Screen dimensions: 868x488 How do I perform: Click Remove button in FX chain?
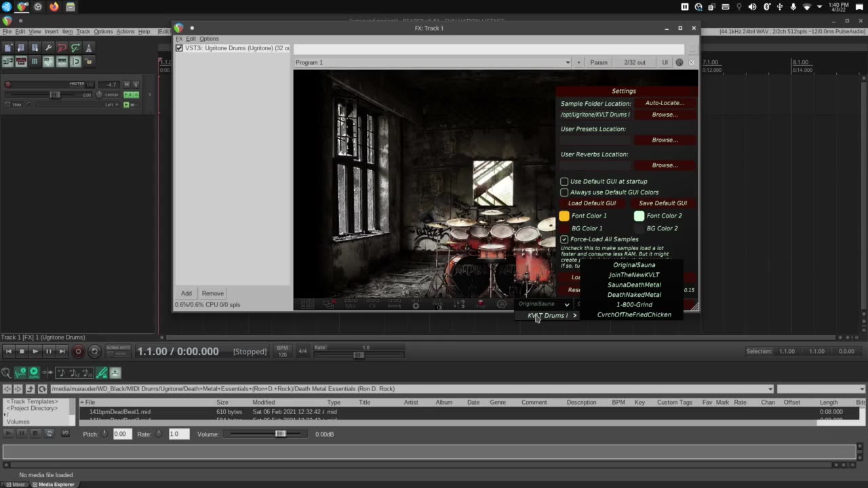212,293
